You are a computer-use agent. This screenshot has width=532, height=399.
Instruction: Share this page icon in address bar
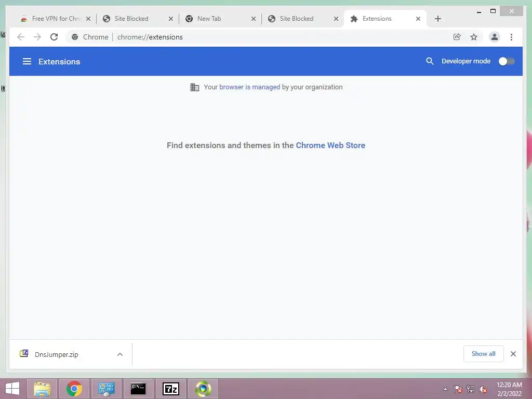pyautogui.click(x=457, y=37)
